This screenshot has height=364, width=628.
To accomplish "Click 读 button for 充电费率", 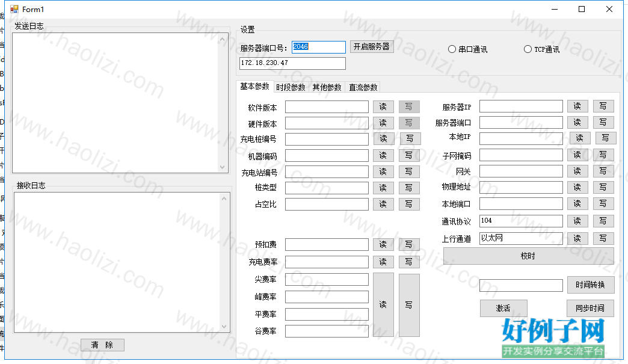I will click(383, 262).
